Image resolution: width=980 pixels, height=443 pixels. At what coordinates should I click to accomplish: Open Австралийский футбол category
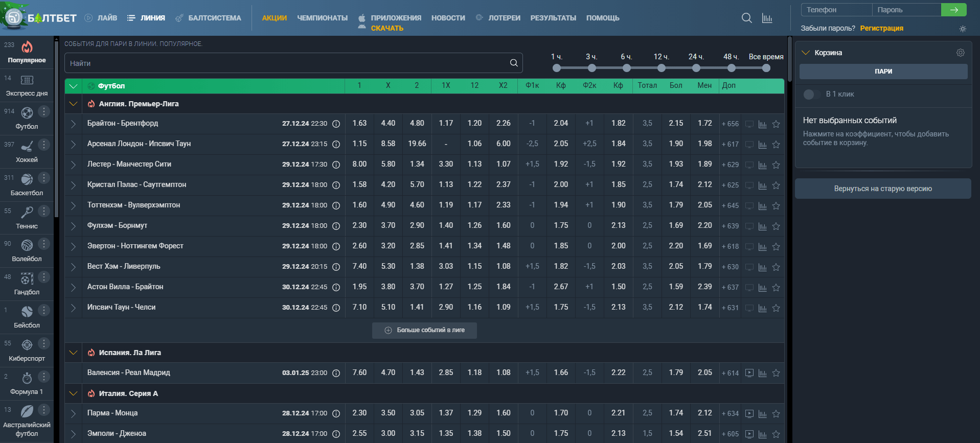27,421
